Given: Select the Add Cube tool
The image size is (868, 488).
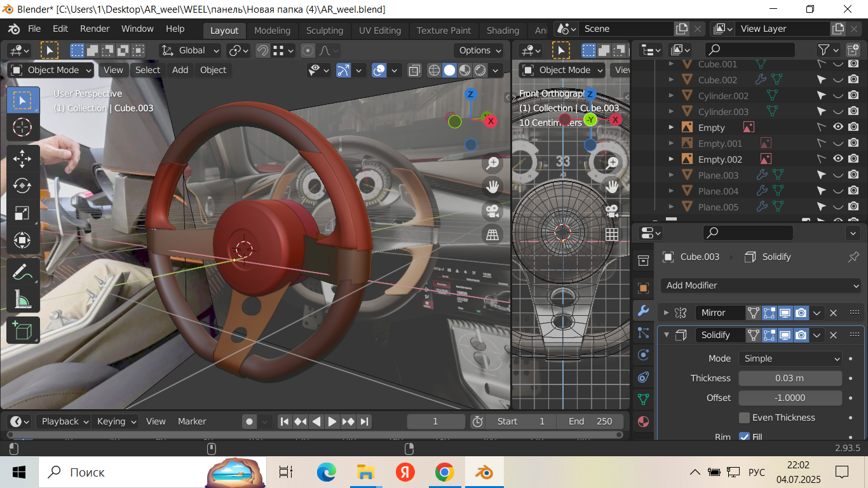Looking at the screenshot, I should coord(22,330).
